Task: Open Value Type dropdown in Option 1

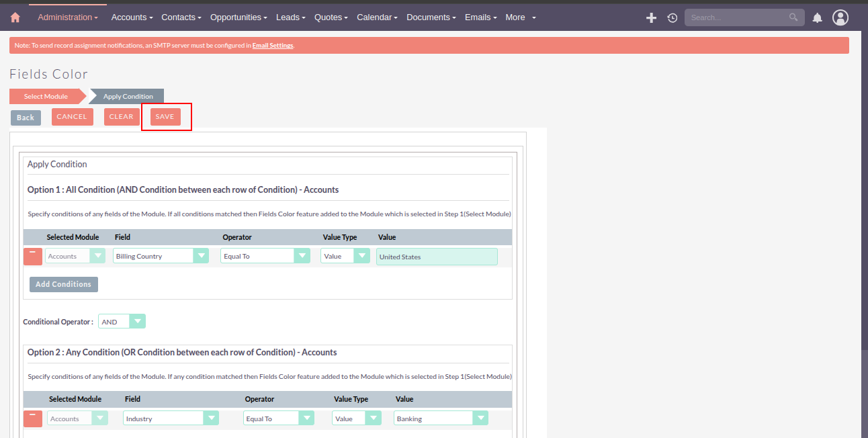Action: point(345,256)
